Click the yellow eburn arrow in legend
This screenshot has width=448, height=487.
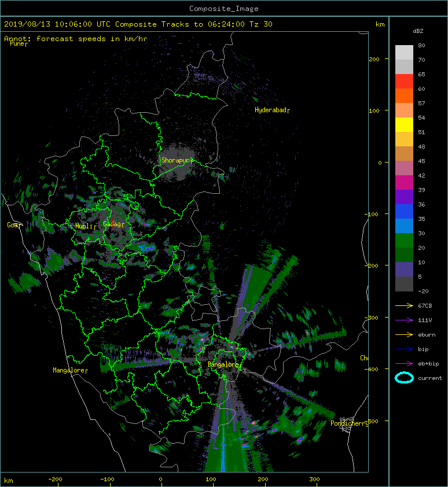tap(404, 335)
